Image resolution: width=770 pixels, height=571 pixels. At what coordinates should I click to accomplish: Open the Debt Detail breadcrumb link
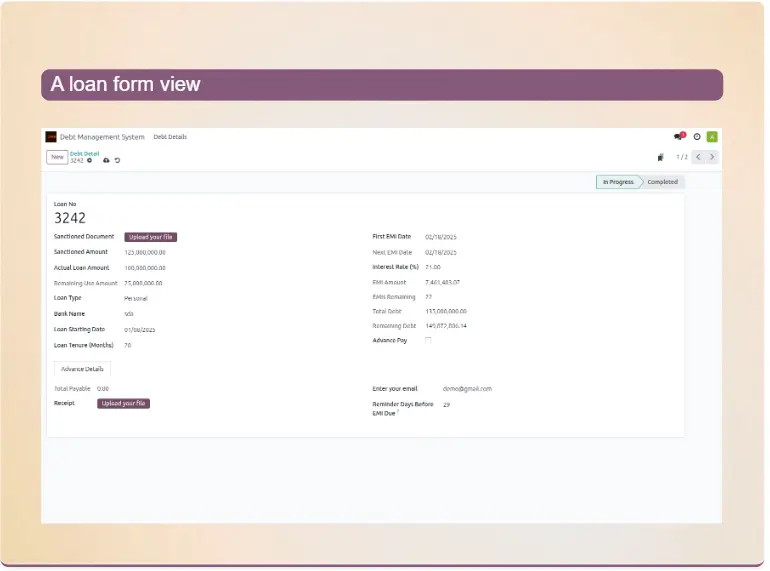(84, 154)
